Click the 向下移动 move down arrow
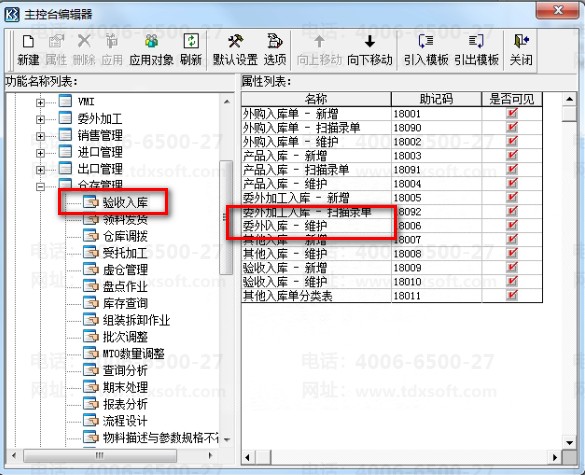Image resolution: width=585 pixels, height=475 pixels. point(370,41)
